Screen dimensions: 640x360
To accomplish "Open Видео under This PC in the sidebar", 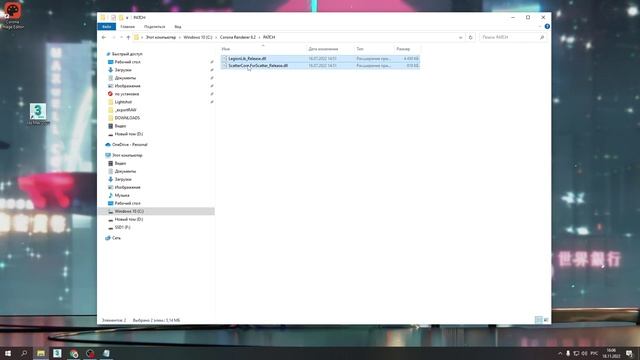I will (x=120, y=163).
